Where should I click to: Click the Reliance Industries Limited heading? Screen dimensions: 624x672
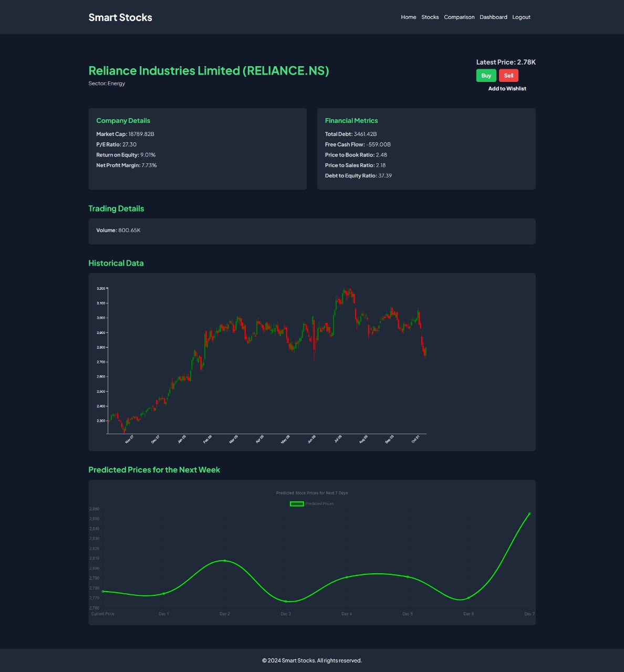[209, 70]
